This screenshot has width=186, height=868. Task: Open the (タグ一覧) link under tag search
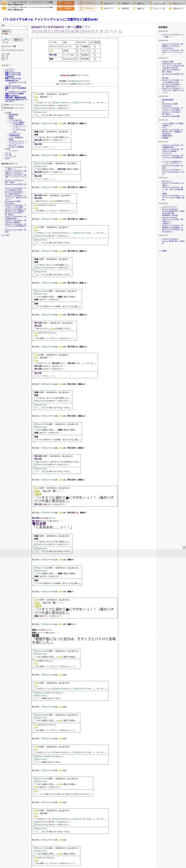tap(5, 42)
